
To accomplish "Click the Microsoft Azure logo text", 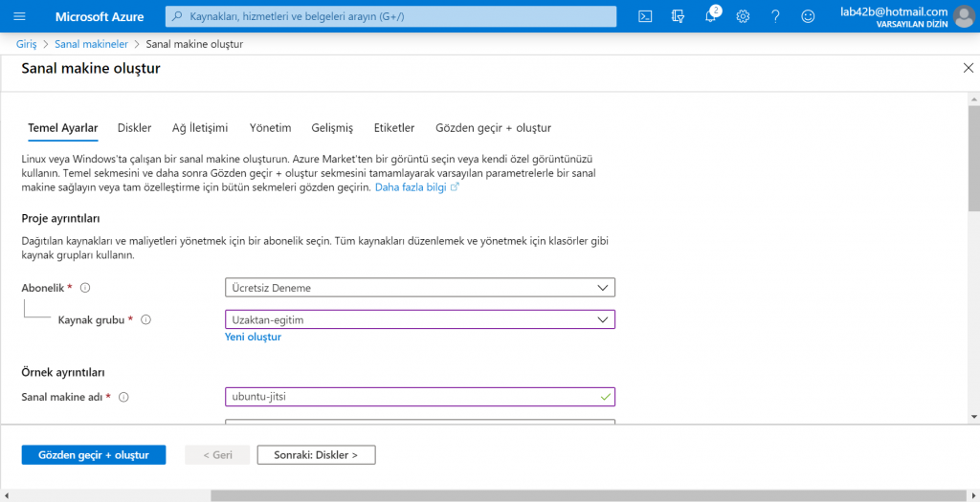I will (x=100, y=17).
